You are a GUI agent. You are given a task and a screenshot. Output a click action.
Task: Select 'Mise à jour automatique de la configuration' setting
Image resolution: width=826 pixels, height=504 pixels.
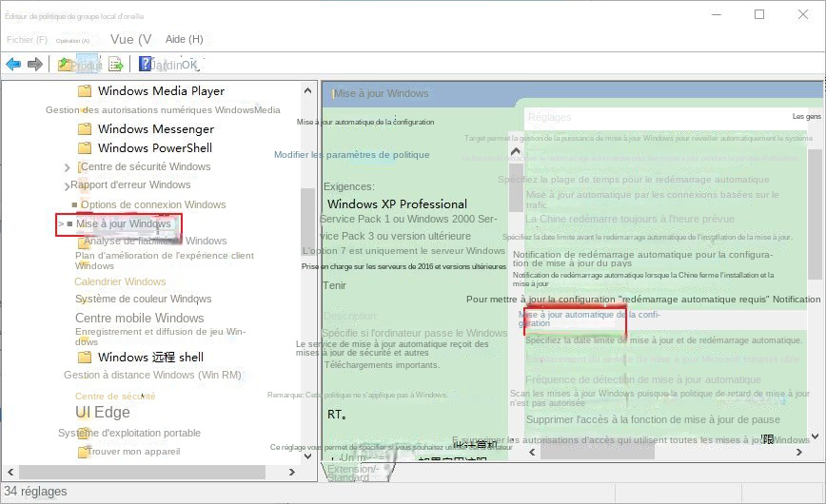click(x=589, y=319)
